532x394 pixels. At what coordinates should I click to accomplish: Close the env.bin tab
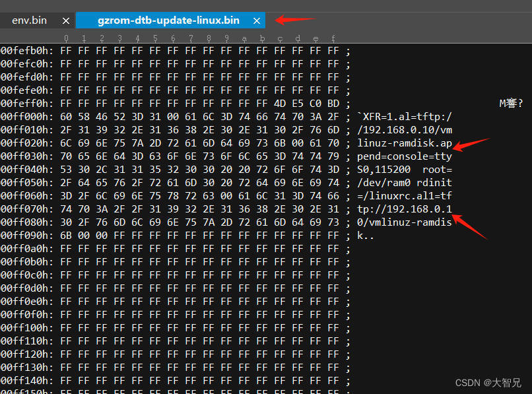click(x=65, y=20)
